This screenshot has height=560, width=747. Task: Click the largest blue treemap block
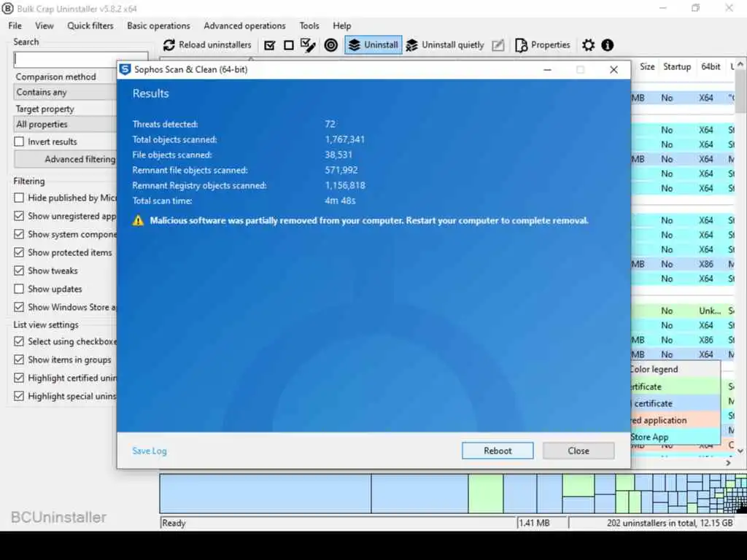tap(266, 494)
